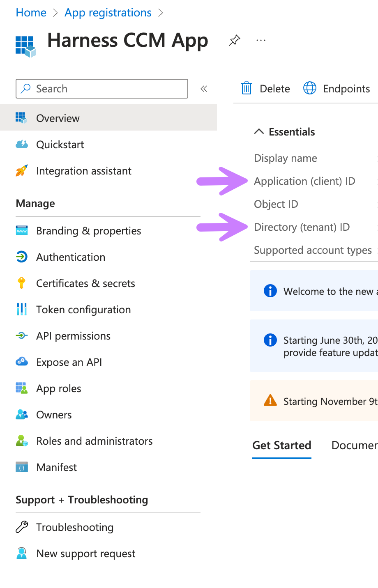
Task: Switch to the Get Started tab
Action: coord(282,446)
